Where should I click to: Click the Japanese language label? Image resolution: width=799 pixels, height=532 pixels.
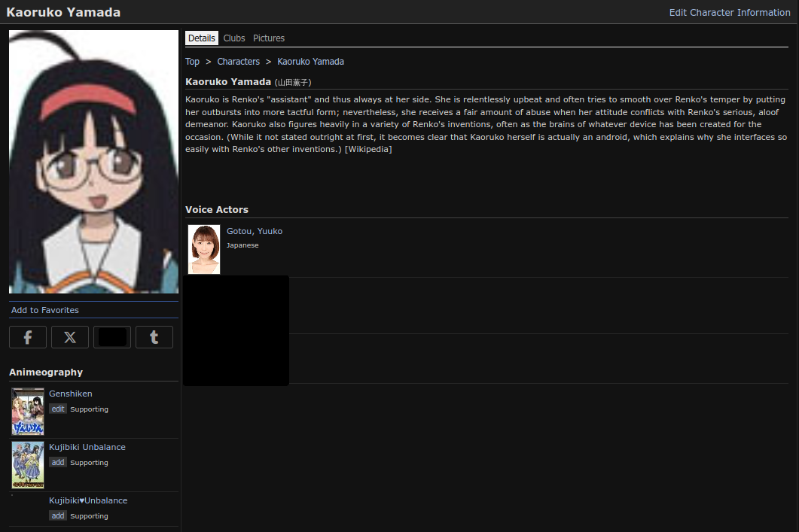[242, 245]
